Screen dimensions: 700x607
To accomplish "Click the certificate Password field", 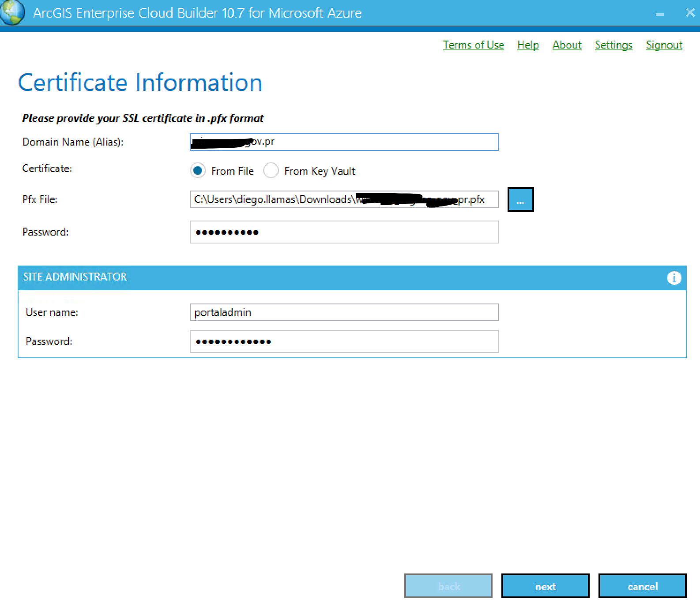I will pyautogui.click(x=344, y=232).
